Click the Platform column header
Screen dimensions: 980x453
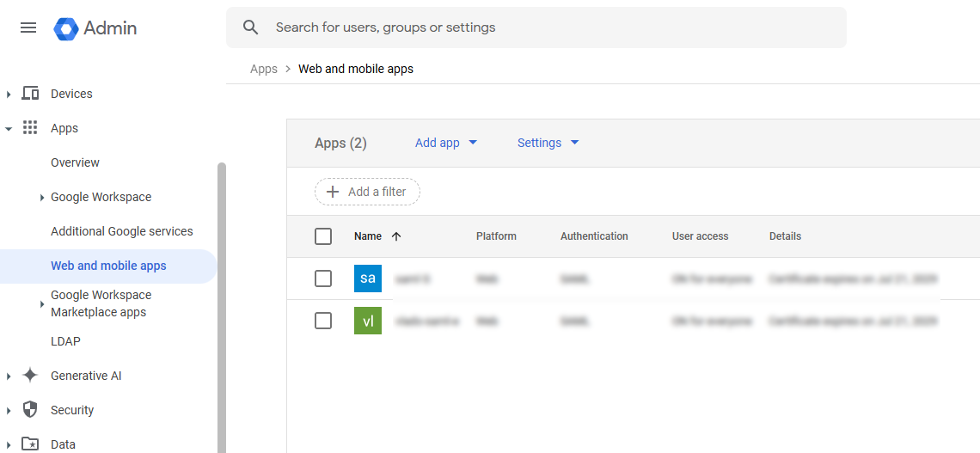point(496,236)
